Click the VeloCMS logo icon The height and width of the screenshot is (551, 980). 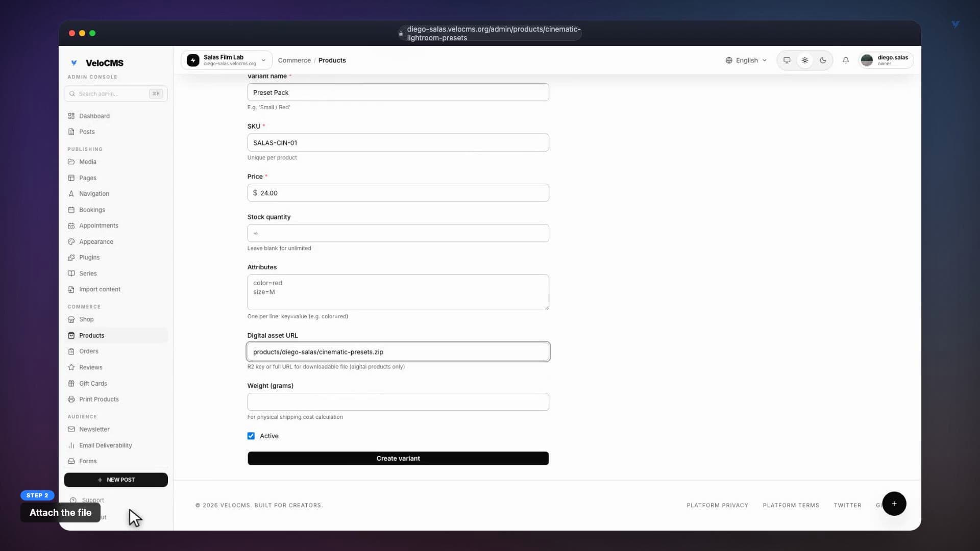click(x=74, y=63)
